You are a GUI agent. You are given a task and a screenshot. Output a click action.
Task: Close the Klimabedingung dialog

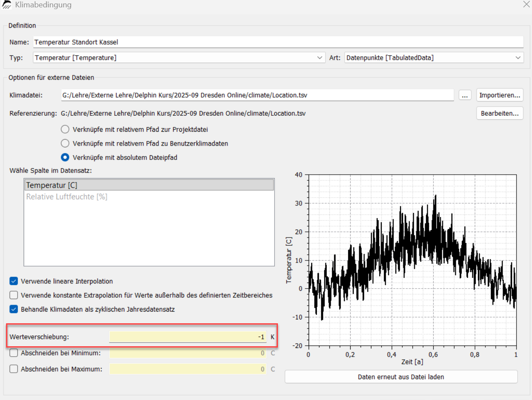(x=526, y=5)
